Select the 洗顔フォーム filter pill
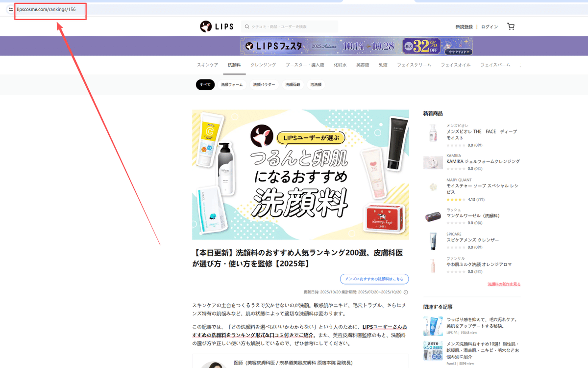 [231, 84]
